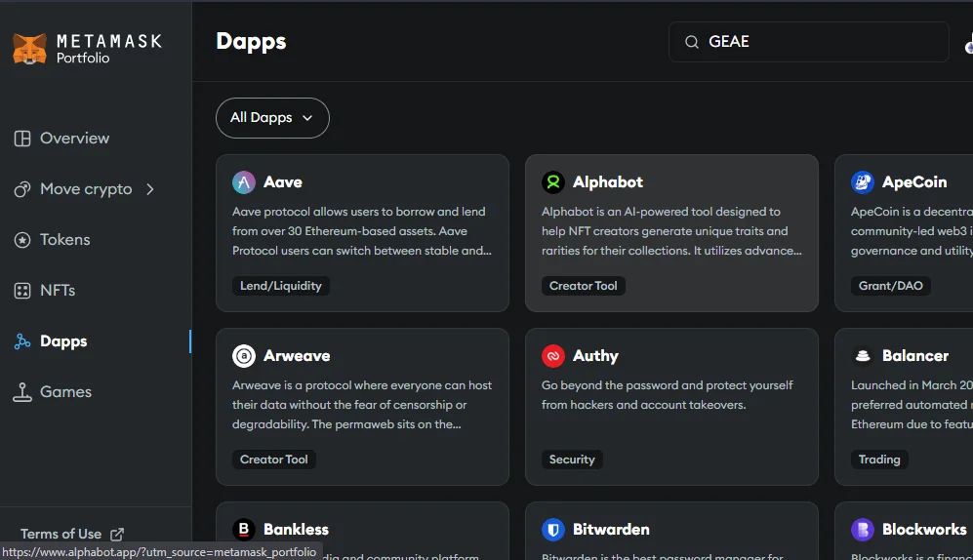Click the Grant/DAO tag on ApeCoin
Screen dimensions: 973x560
pyautogui.click(x=890, y=286)
